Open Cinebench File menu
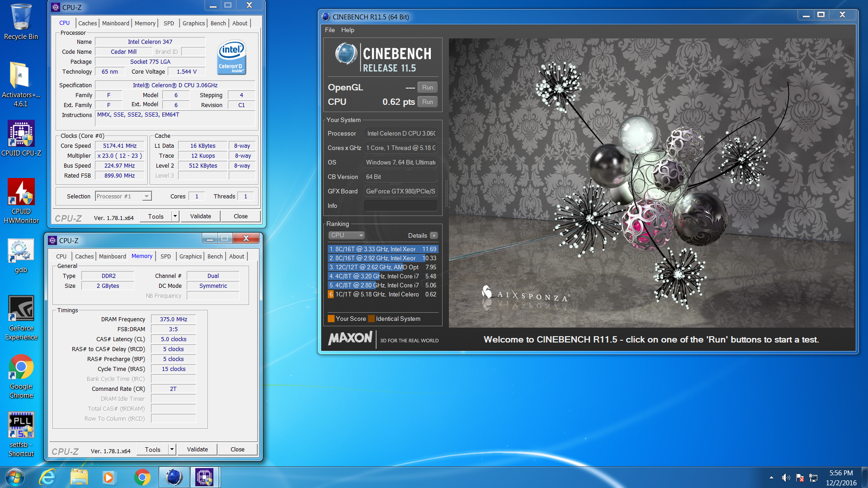 [x=330, y=30]
